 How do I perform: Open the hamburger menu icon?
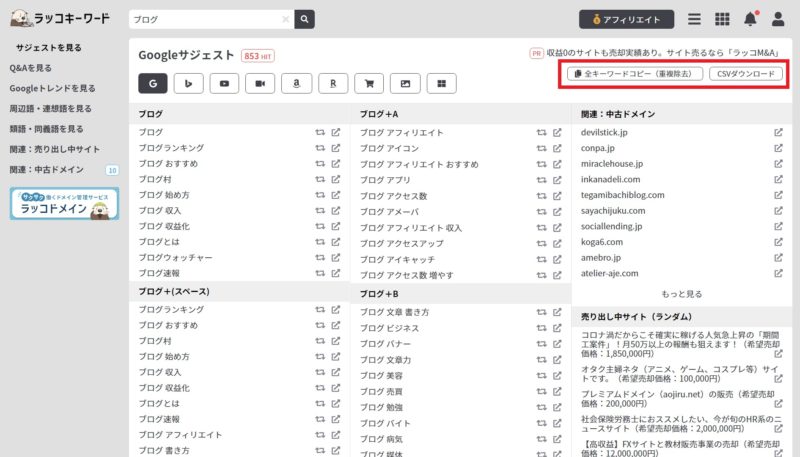(x=694, y=19)
